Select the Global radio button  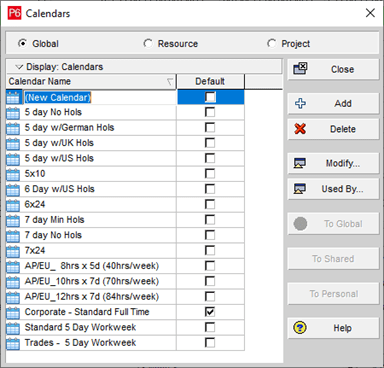pos(22,44)
